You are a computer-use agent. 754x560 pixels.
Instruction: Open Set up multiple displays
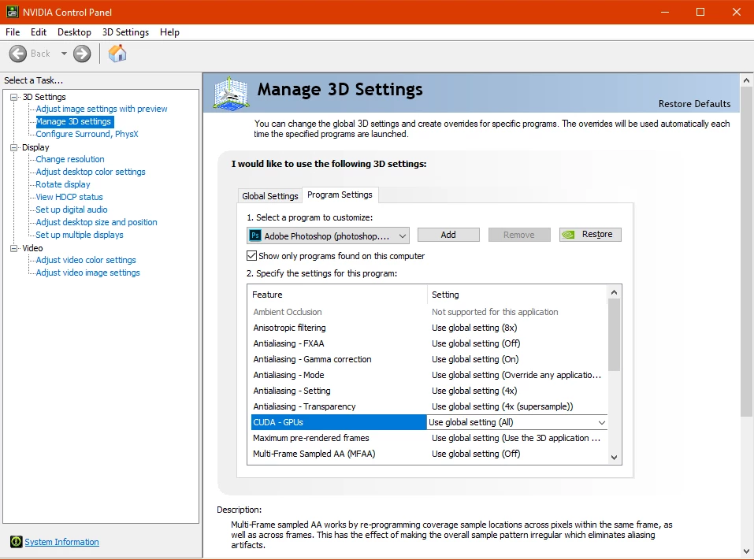(80, 235)
